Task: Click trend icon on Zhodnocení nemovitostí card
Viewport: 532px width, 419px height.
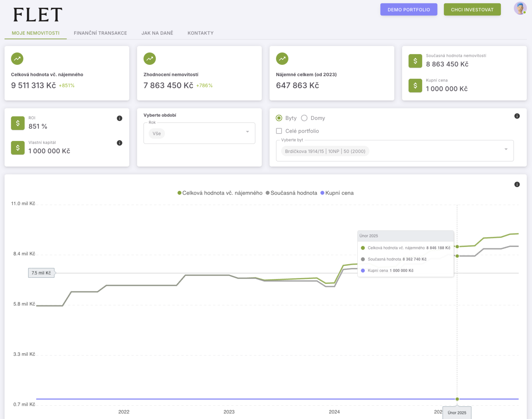Action: 150,59
